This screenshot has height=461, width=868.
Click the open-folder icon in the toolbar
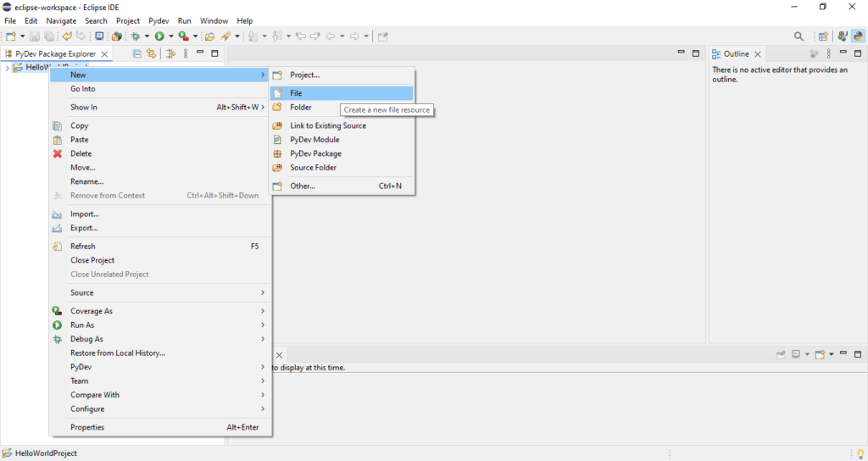210,36
